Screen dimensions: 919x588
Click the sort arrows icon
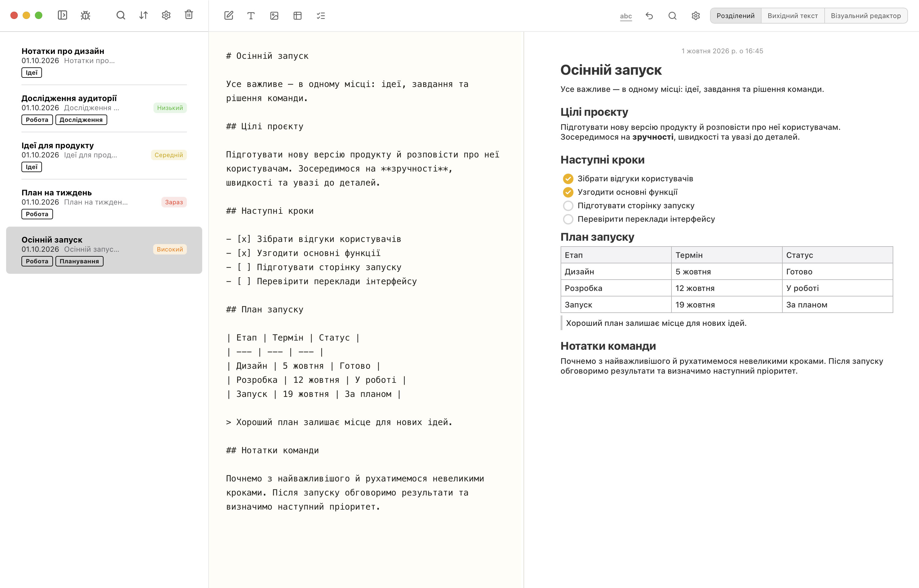pos(144,15)
